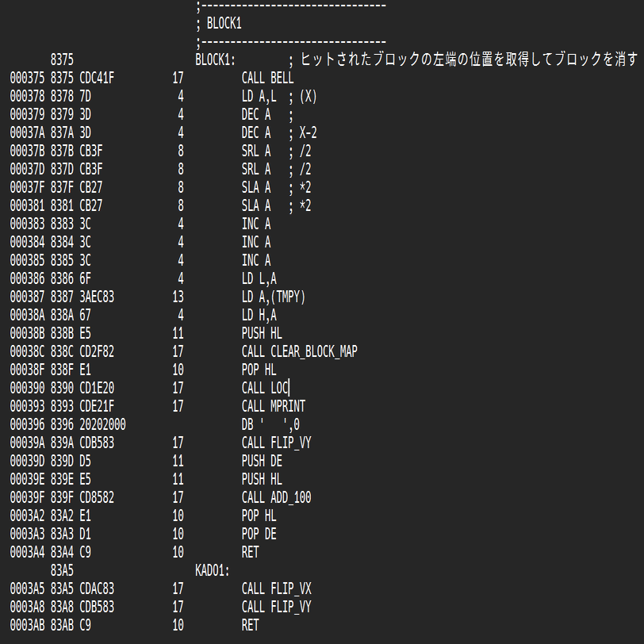
Task: Click POP HL at address 838F
Action: click(x=259, y=370)
